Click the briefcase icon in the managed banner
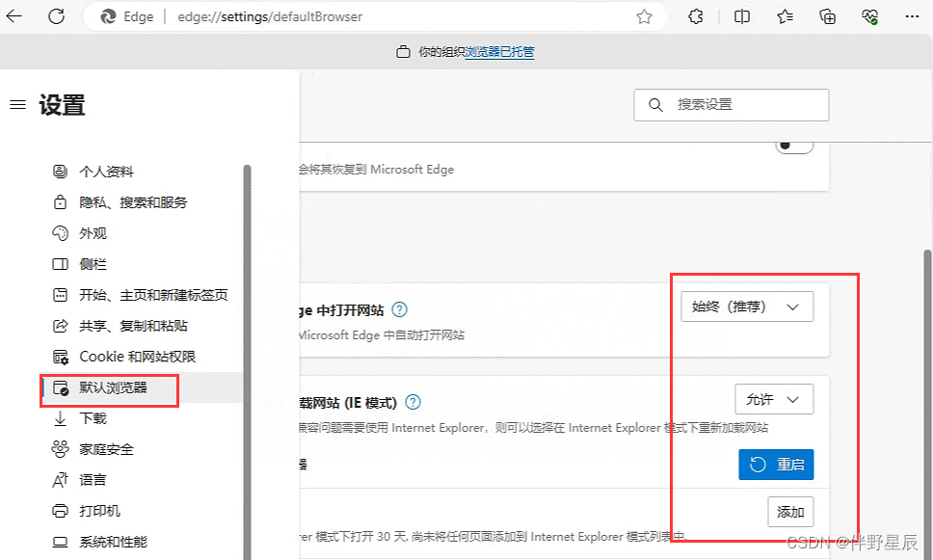 tap(403, 52)
